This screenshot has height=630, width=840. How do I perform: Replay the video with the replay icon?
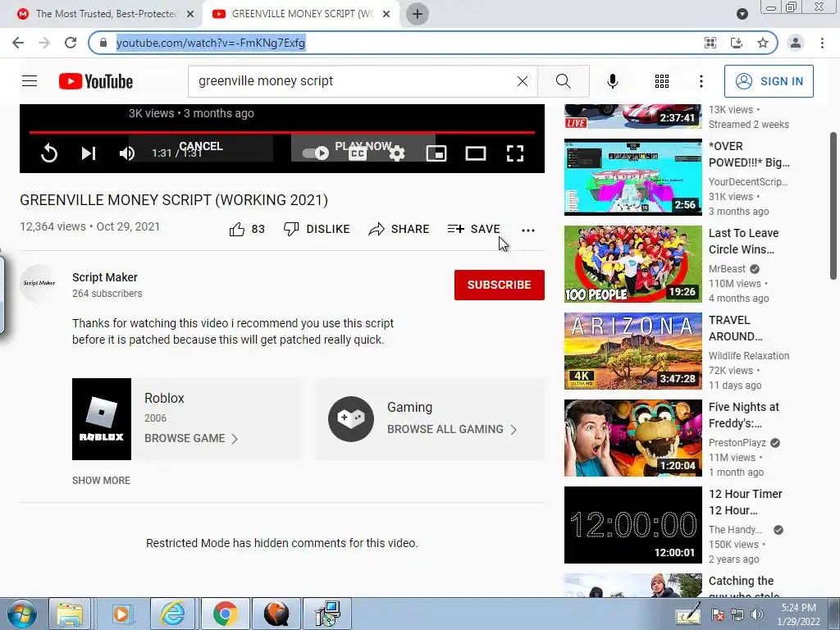pyautogui.click(x=48, y=153)
